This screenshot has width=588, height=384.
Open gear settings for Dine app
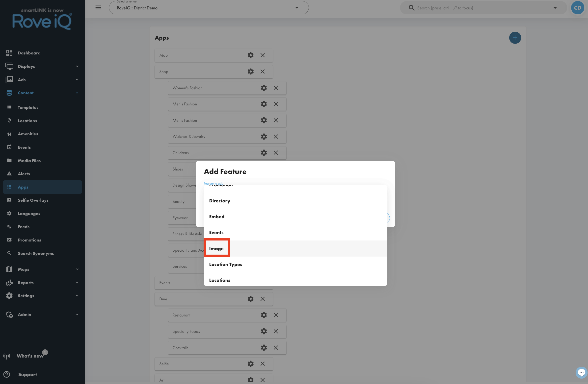(250, 299)
